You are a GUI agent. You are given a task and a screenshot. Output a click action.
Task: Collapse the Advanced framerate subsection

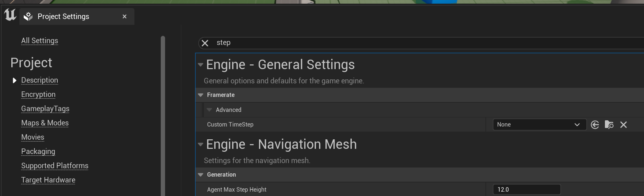[209, 110]
